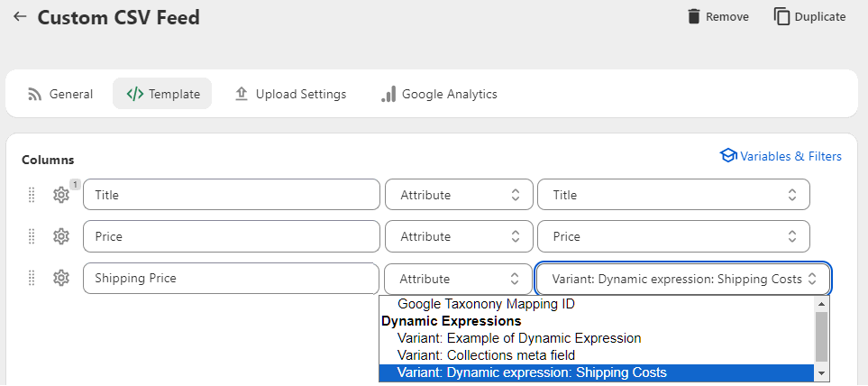Viewport: 868px width, 386px height.
Task: Open settings gear for Shipping Price column
Action: pyautogui.click(x=61, y=278)
